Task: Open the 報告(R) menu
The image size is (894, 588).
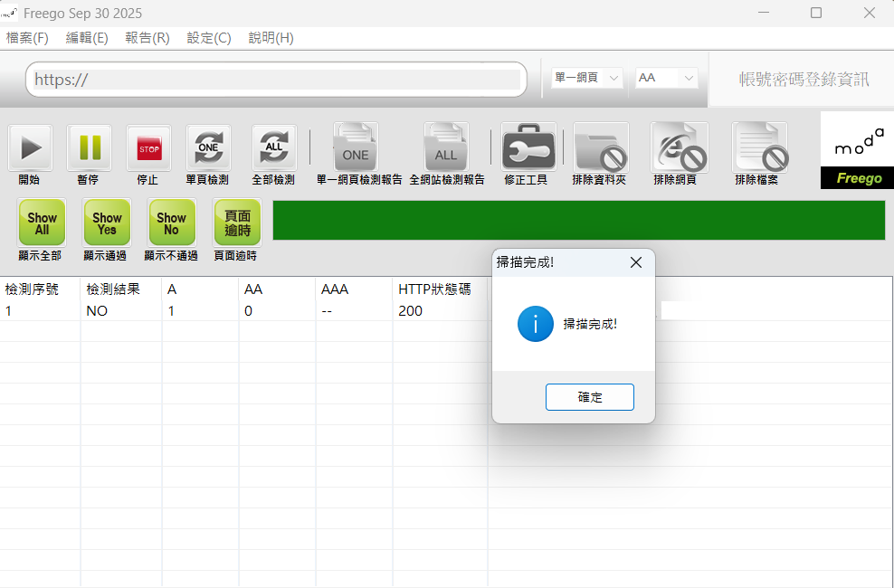Action: pos(147,38)
